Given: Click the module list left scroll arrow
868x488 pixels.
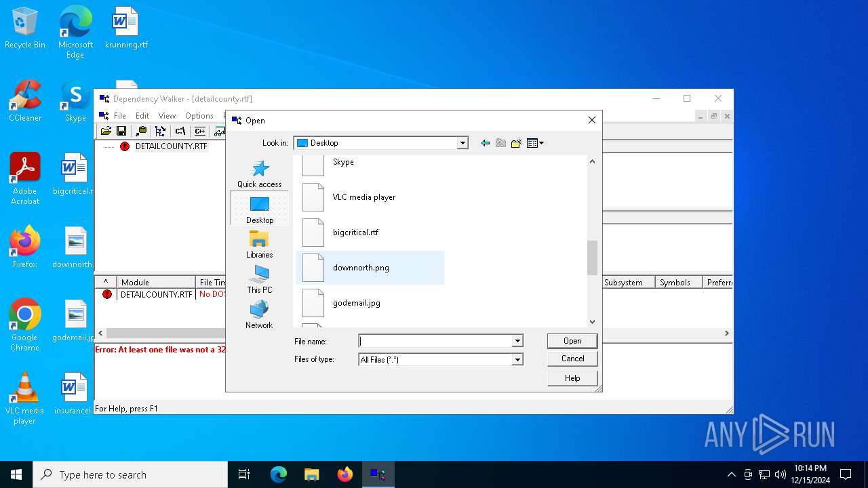Looking at the screenshot, I should click(100, 333).
